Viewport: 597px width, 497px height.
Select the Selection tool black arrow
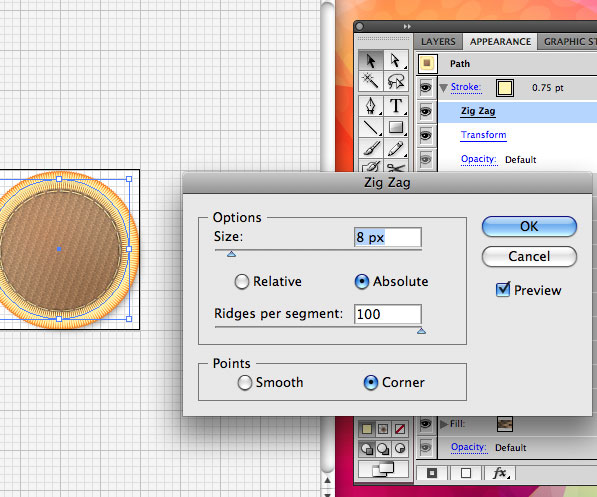coord(370,61)
